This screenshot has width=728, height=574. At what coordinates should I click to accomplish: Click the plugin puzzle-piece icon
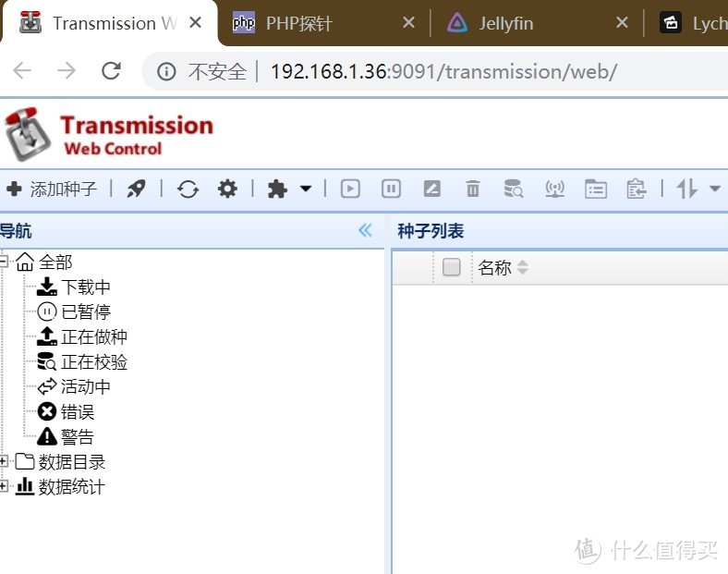tap(277, 189)
